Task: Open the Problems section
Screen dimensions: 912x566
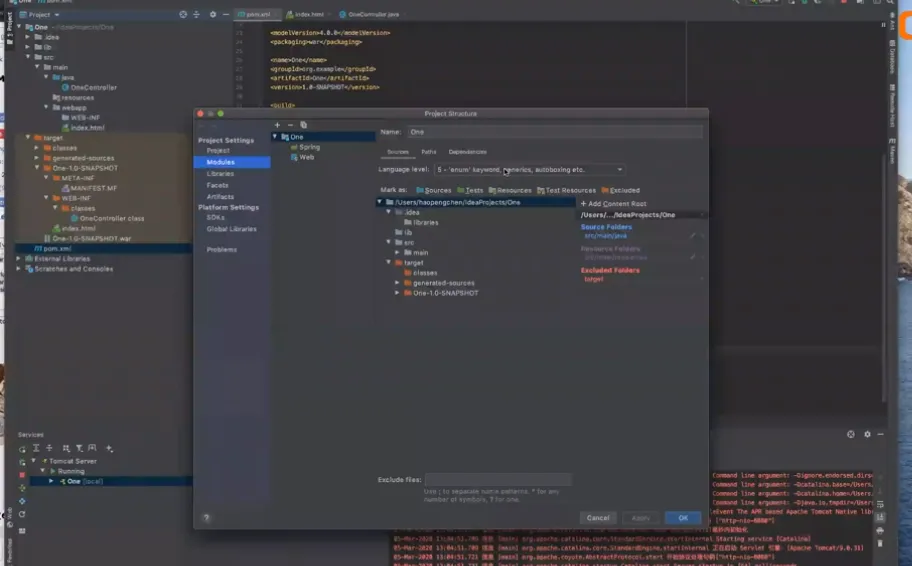Action: click(x=222, y=250)
